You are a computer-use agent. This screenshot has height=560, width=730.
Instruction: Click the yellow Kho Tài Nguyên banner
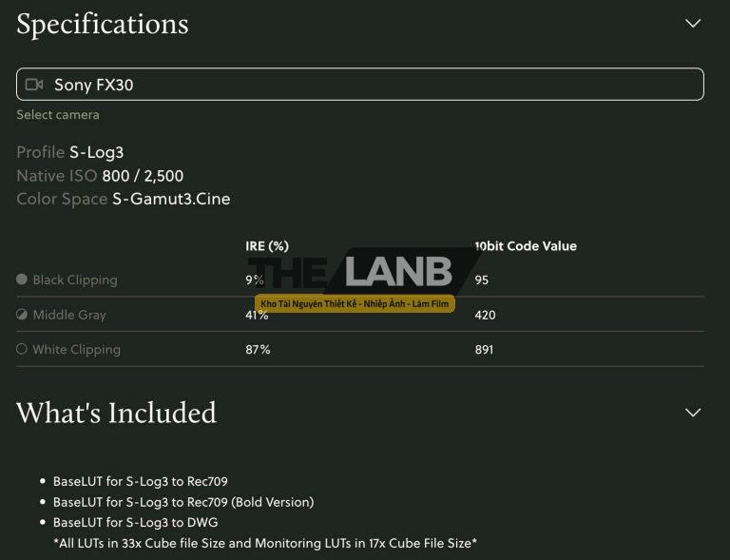pyautogui.click(x=355, y=303)
